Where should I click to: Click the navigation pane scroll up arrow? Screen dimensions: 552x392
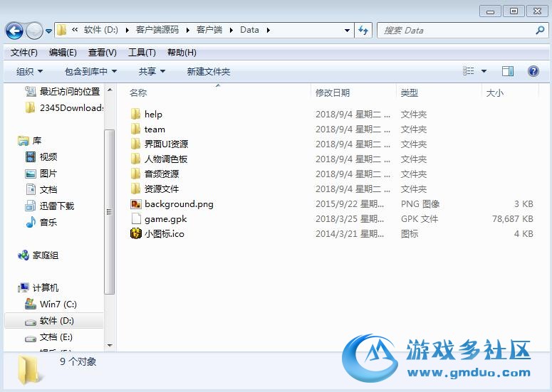click(110, 90)
